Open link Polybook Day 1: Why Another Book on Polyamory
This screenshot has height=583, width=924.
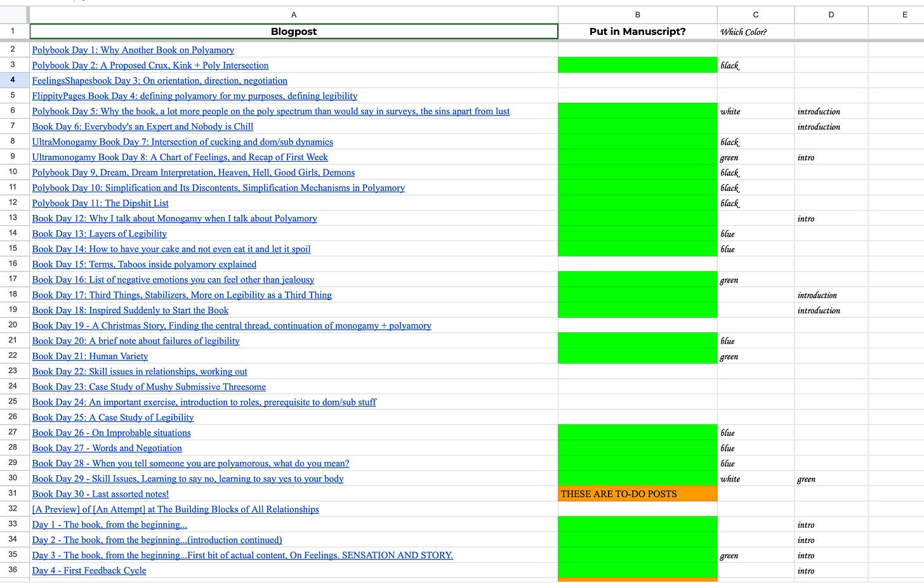[133, 50]
